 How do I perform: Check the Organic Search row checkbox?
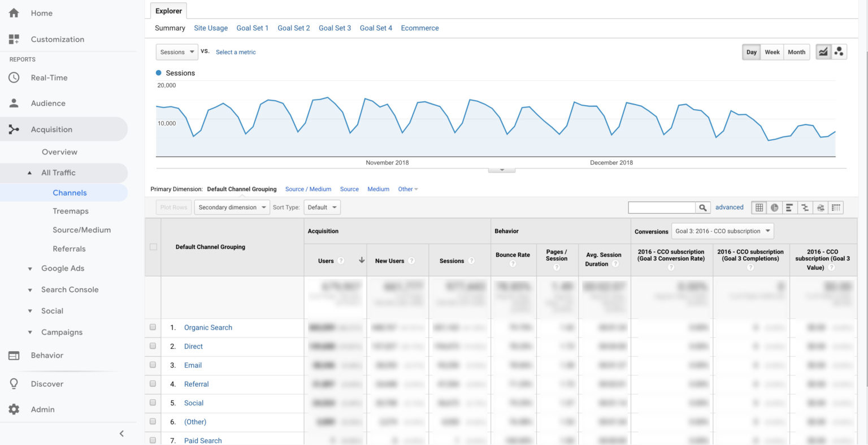pyautogui.click(x=153, y=327)
